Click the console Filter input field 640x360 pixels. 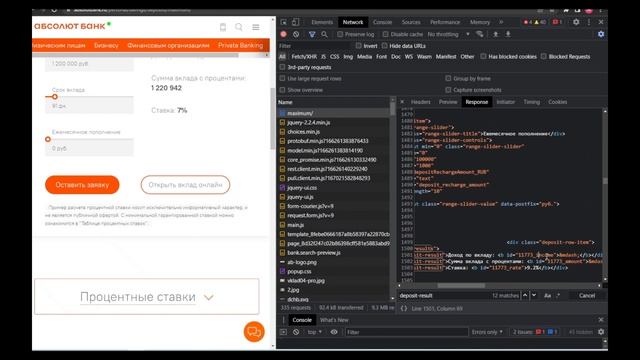(407, 332)
